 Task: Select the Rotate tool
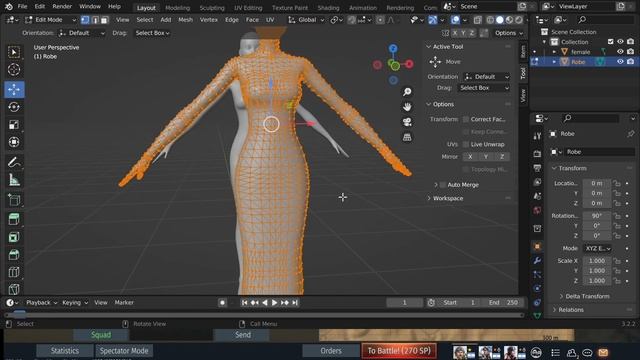click(14, 107)
